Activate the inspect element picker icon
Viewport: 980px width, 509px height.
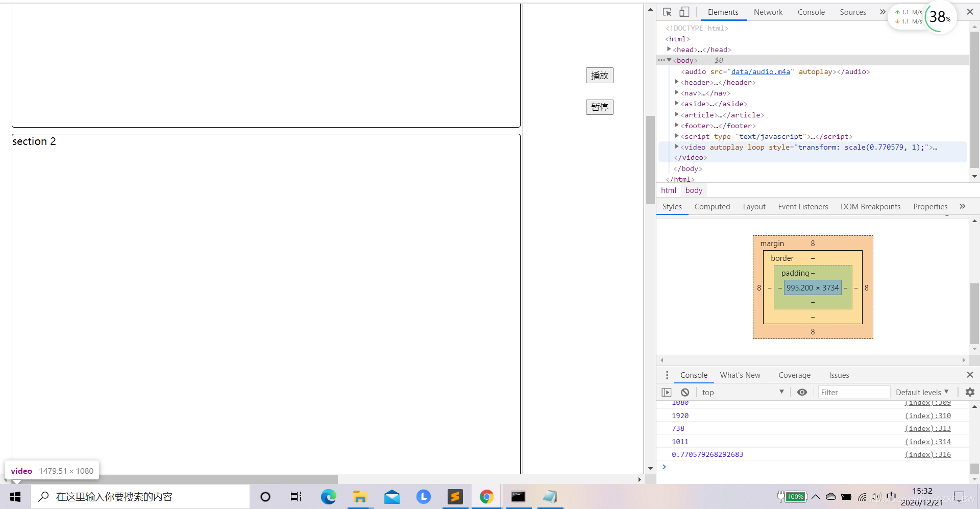[x=667, y=12]
